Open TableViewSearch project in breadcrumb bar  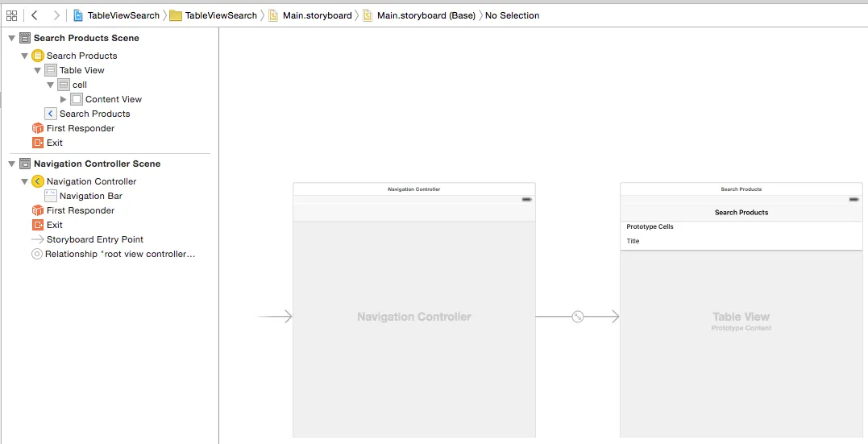[116, 15]
